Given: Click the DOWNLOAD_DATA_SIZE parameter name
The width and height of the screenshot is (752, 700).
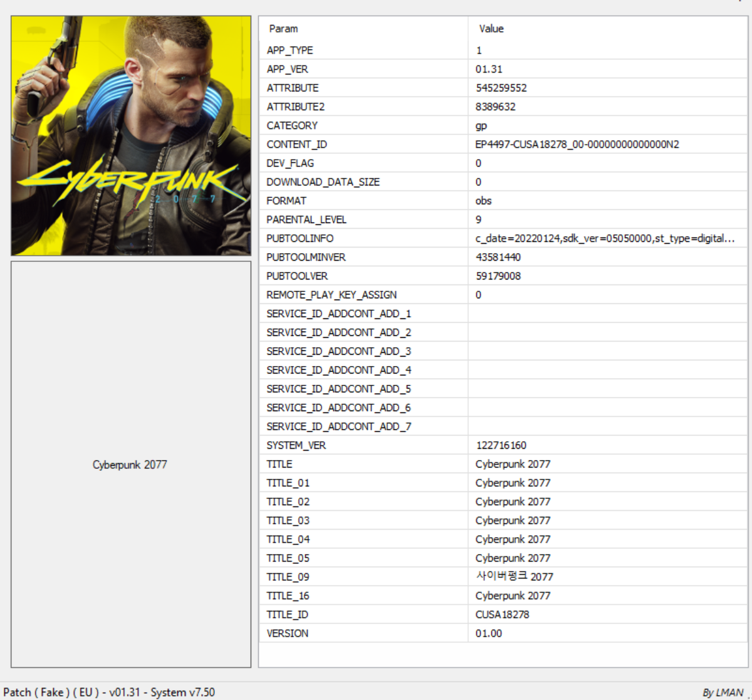Looking at the screenshot, I should click(323, 182).
